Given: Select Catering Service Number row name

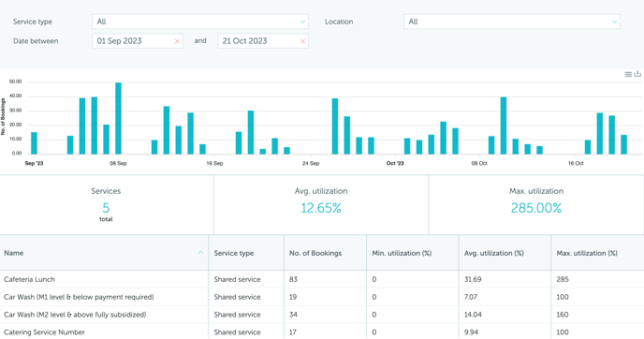Looking at the screenshot, I should tap(44, 332).
